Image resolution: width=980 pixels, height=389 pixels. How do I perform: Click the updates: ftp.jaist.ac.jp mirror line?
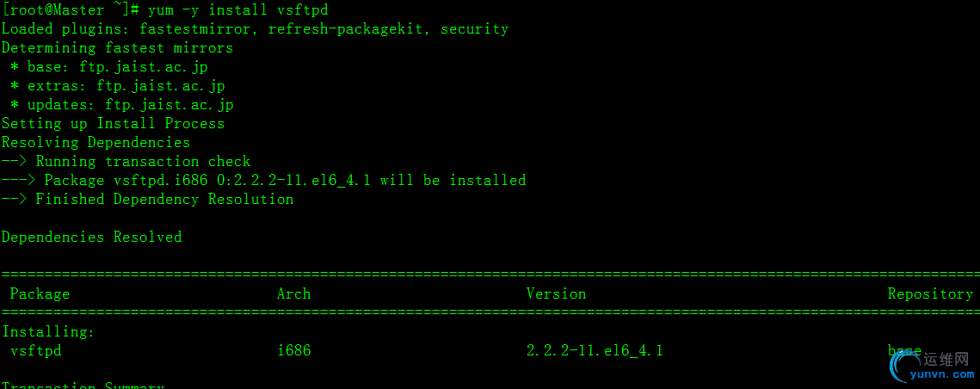pyautogui.click(x=122, y=104)
